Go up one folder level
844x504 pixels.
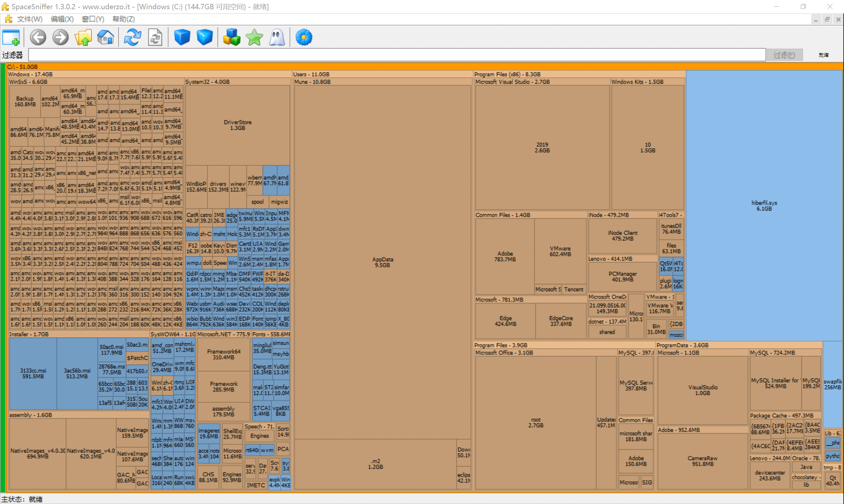click(x=83, y=37)
